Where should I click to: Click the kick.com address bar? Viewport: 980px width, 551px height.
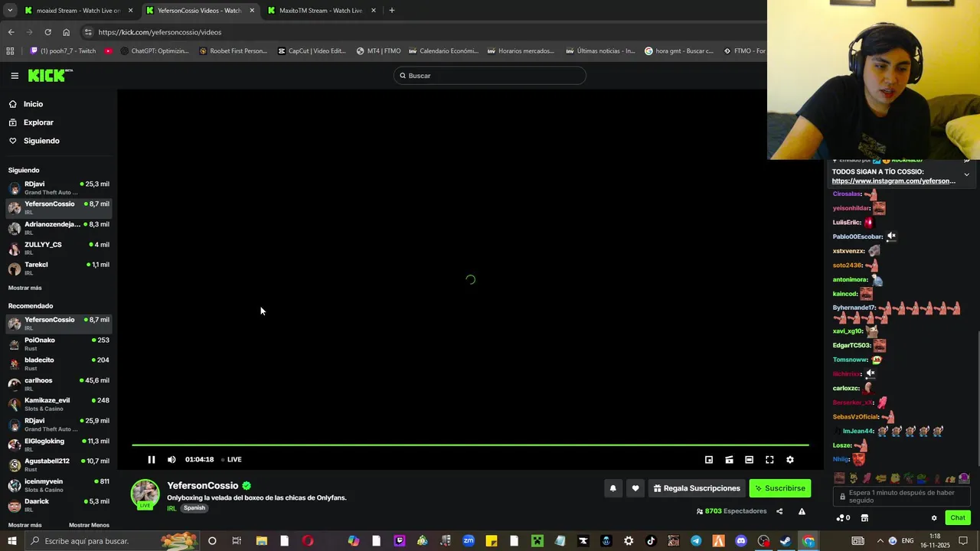(x=421, y=32)
